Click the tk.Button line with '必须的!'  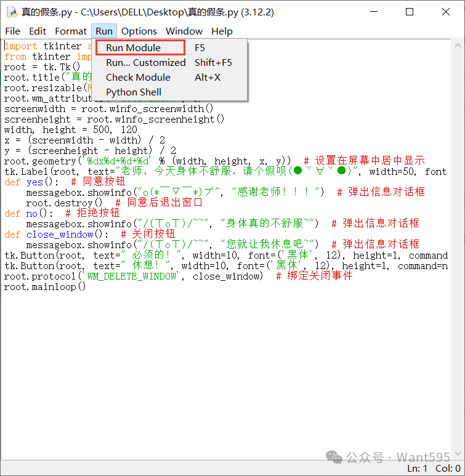pos(226,256)
